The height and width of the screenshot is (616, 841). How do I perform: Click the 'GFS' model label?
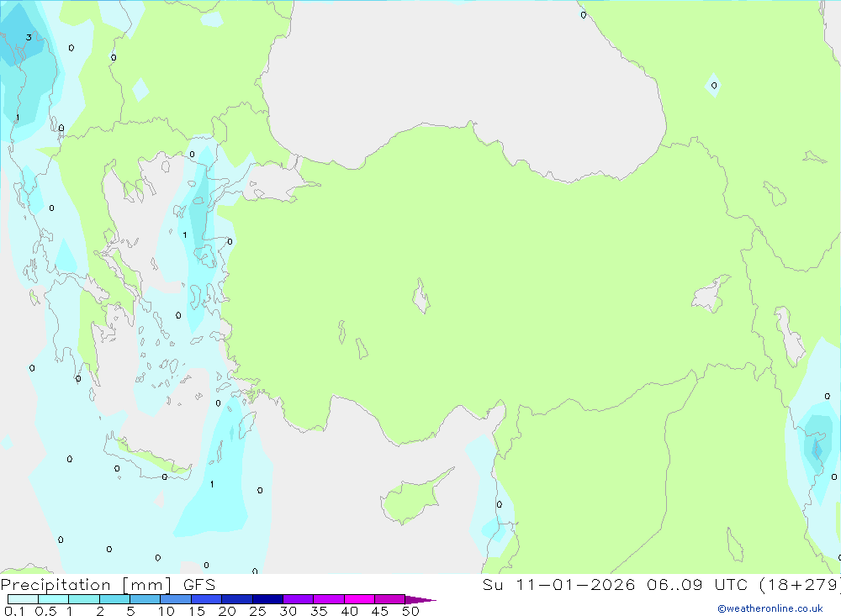(199, 585)
